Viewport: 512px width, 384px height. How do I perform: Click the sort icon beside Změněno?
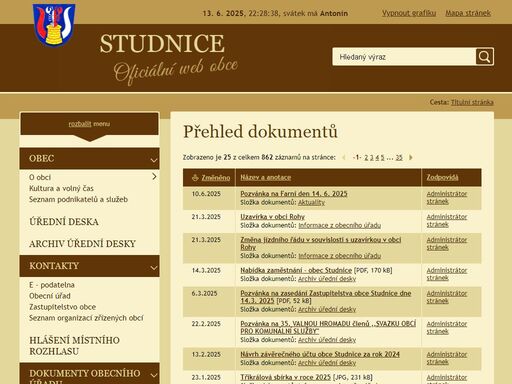click(x=195, y=178)
